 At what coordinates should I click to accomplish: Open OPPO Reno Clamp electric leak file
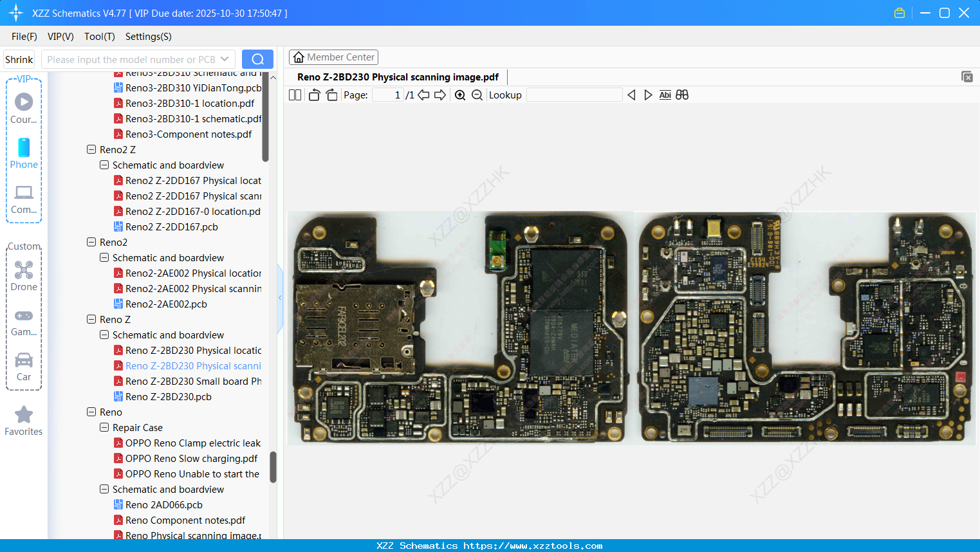(193, 443)
